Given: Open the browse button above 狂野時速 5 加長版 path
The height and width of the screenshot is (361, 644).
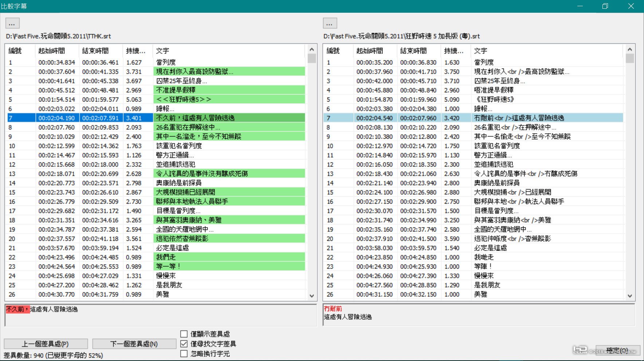Looking at the screenshot, I should [x=330, y=23].
